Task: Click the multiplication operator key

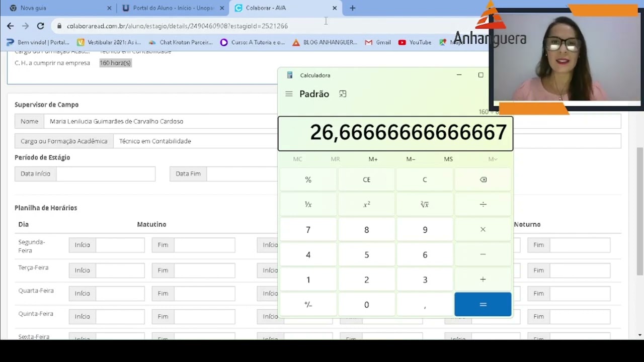Action: coord(483,229)
